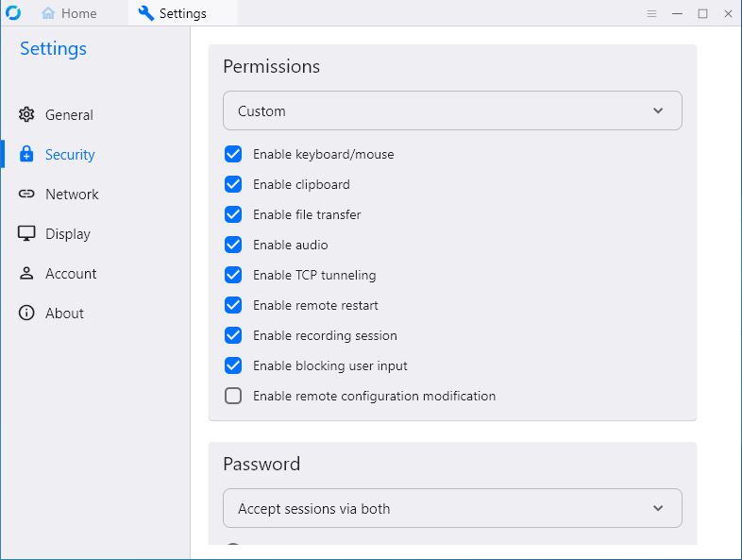Open the hamburger menu in title bar
742x560 pixels.
click(651, 14)
